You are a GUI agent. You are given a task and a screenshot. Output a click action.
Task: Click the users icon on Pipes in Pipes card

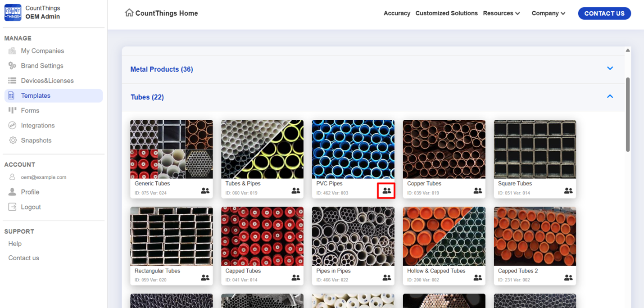386,278
